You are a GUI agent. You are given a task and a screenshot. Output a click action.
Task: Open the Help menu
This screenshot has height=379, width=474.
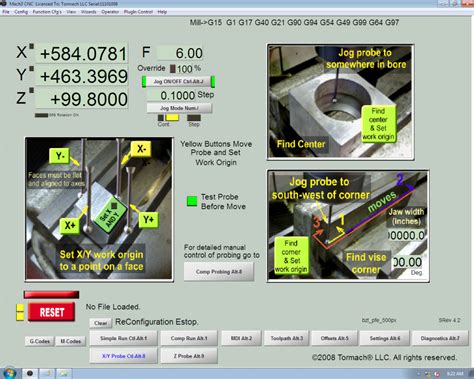coord(162,12)
